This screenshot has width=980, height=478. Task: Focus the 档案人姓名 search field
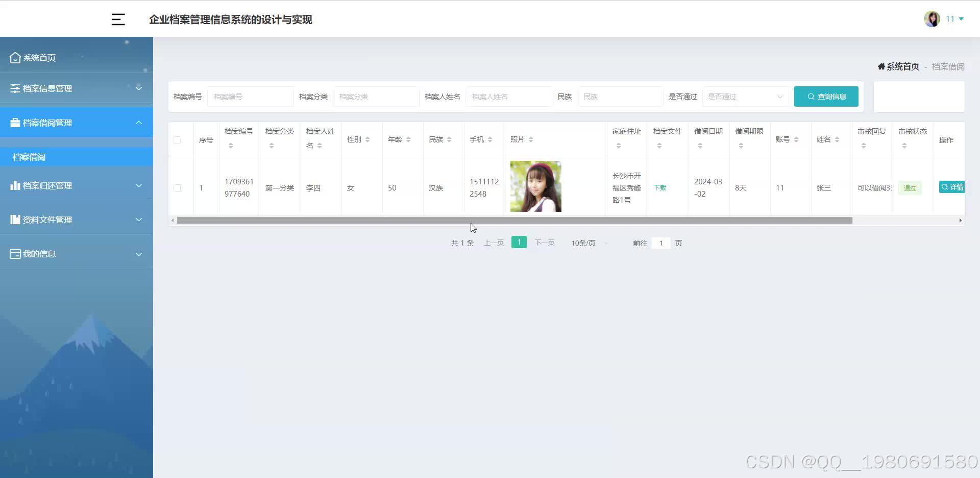click(x=509, y=97)
